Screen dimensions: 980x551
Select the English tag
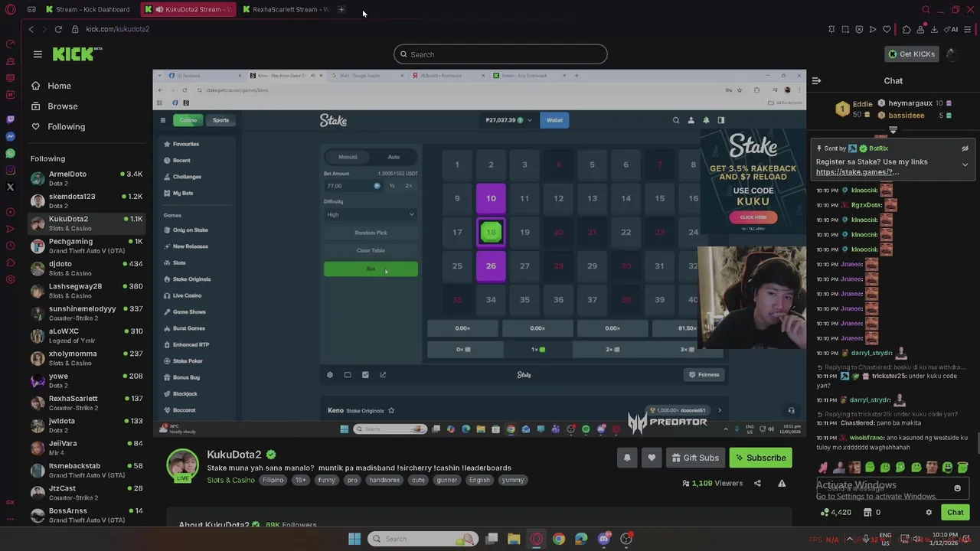pos(479,480)
